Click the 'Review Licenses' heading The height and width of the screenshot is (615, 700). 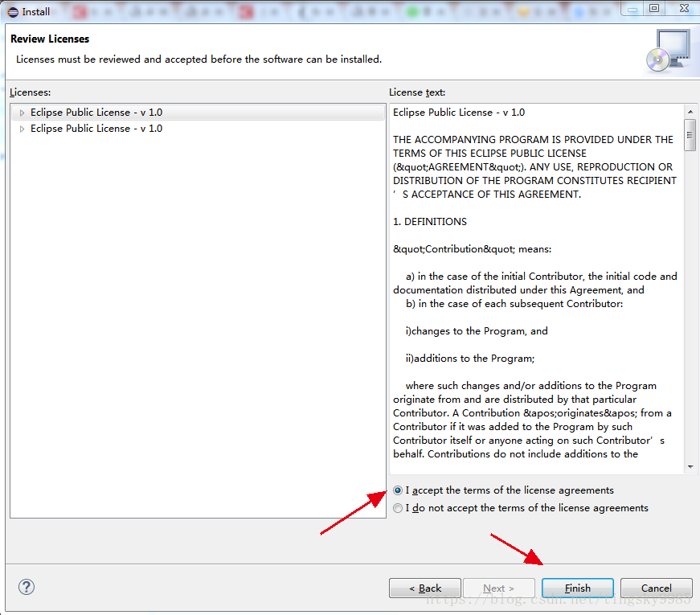pos(50,39)
